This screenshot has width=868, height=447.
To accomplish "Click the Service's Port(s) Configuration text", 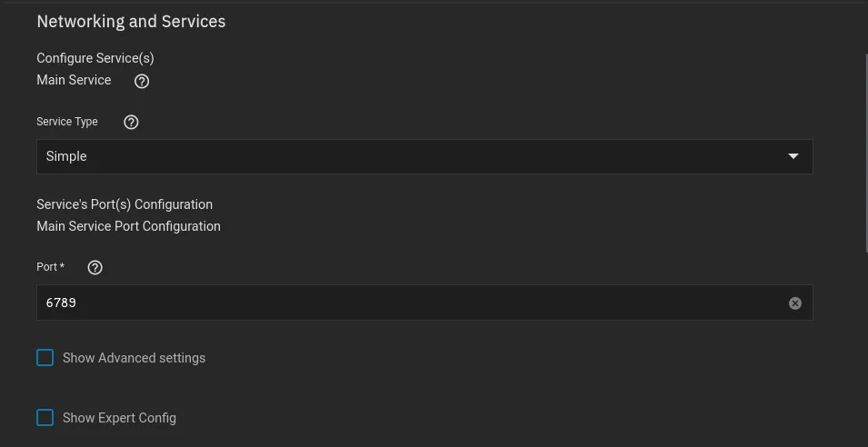I will 125,204.
